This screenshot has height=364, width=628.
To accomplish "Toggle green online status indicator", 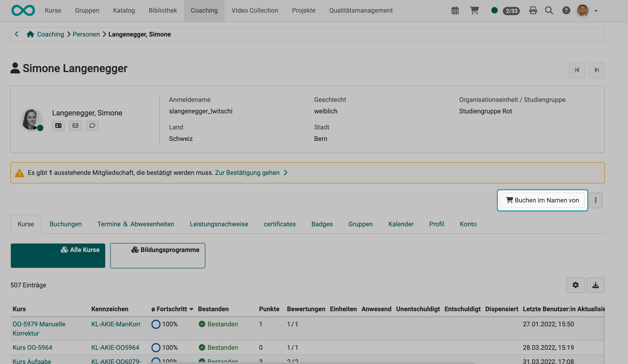I will (494, 11).
